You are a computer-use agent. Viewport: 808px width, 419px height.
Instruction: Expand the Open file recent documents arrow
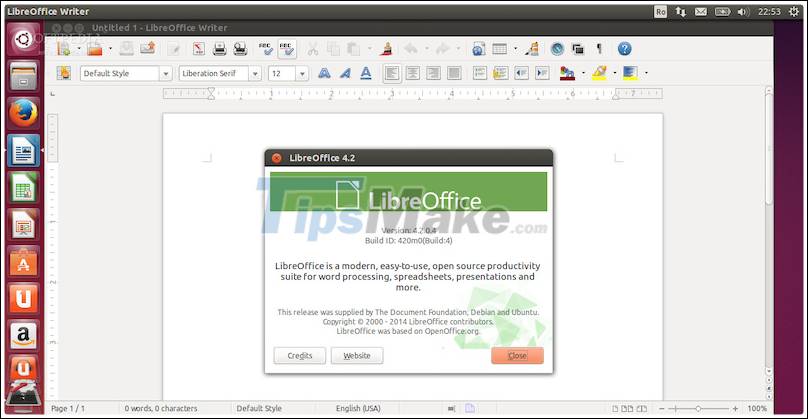pos(110,49)
